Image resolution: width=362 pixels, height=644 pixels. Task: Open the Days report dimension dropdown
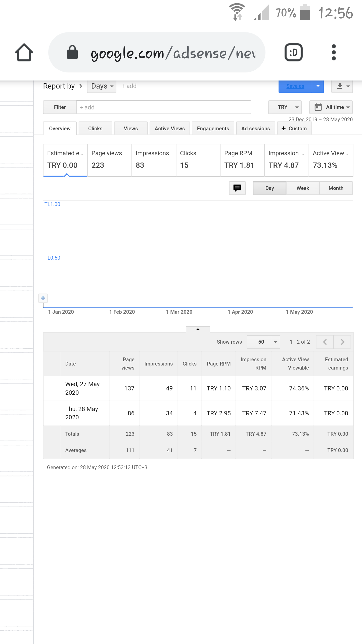tap(102, 86)
